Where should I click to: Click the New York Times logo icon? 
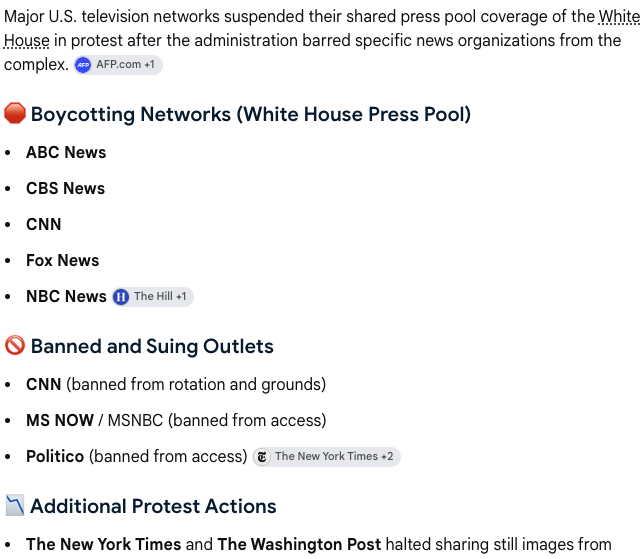pyautogui.click(x=262, y=457)
